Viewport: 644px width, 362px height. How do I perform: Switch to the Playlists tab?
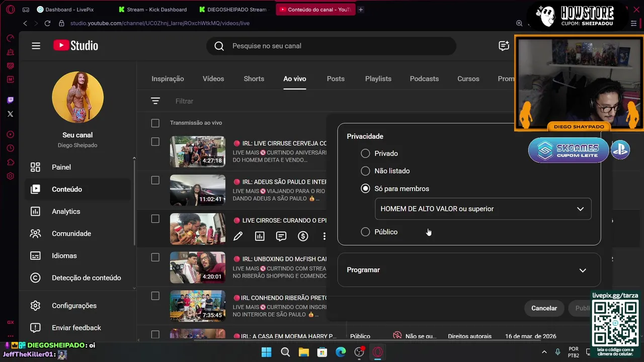tap(378, 79)
